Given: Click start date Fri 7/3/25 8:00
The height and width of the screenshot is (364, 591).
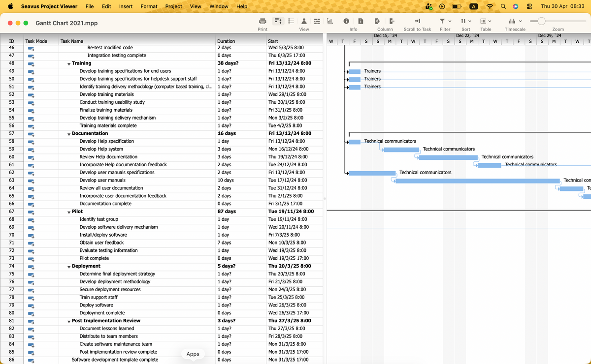Looking at the screenshot, I should coord(294,235).
